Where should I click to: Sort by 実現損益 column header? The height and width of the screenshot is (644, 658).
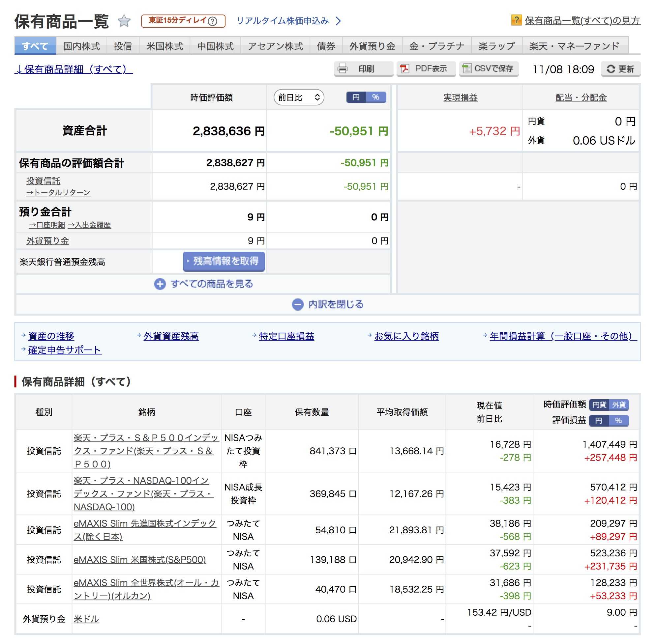[x=460, y=98]
